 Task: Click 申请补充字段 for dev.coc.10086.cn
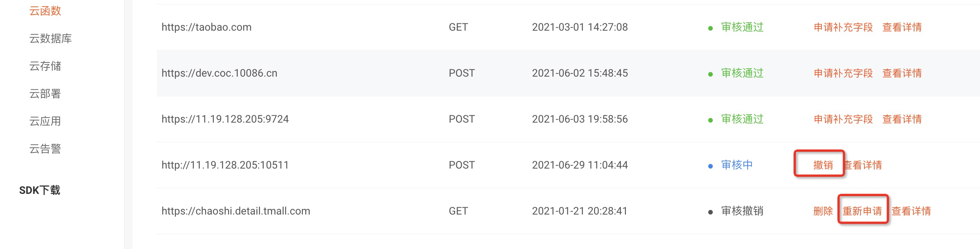click(843, 73)
